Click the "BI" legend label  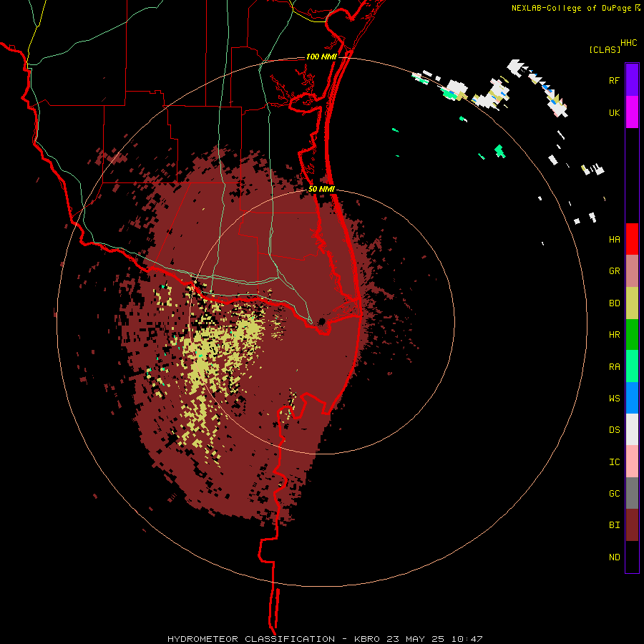click(x=614, y=525)
